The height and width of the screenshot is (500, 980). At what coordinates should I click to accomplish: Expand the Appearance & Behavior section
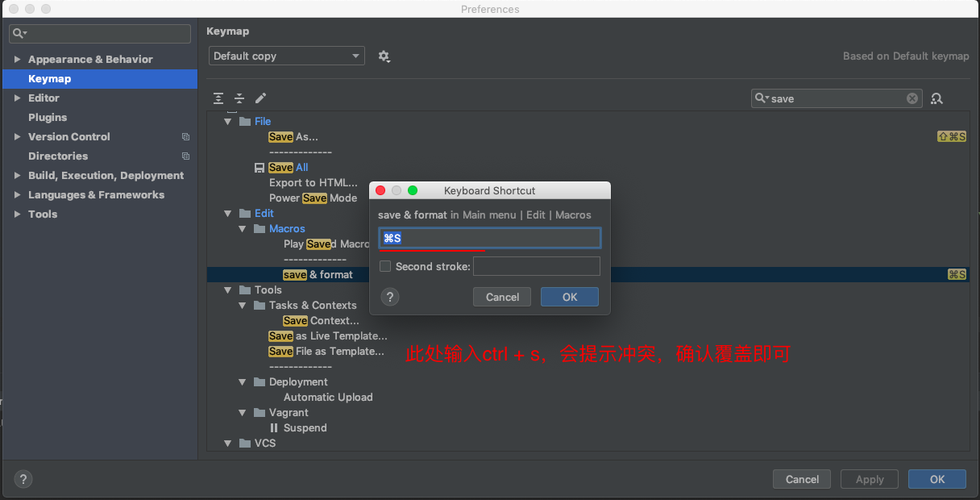coord(17,60)
